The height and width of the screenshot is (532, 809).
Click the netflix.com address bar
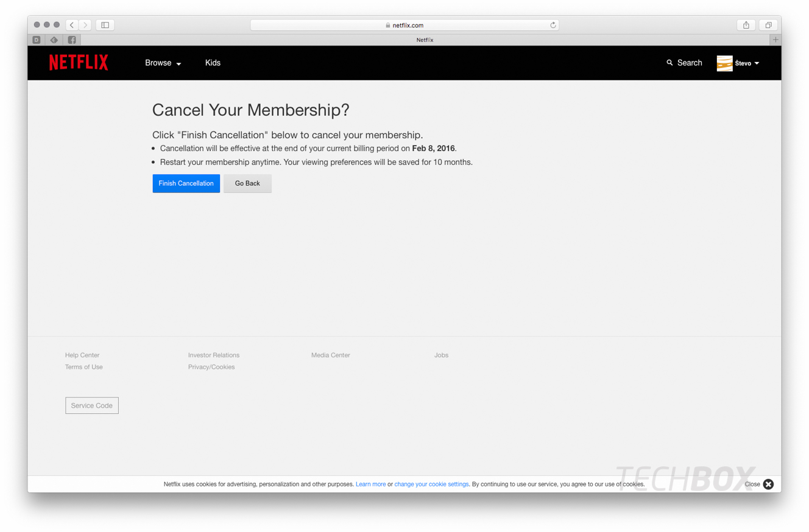pos(404,25)
